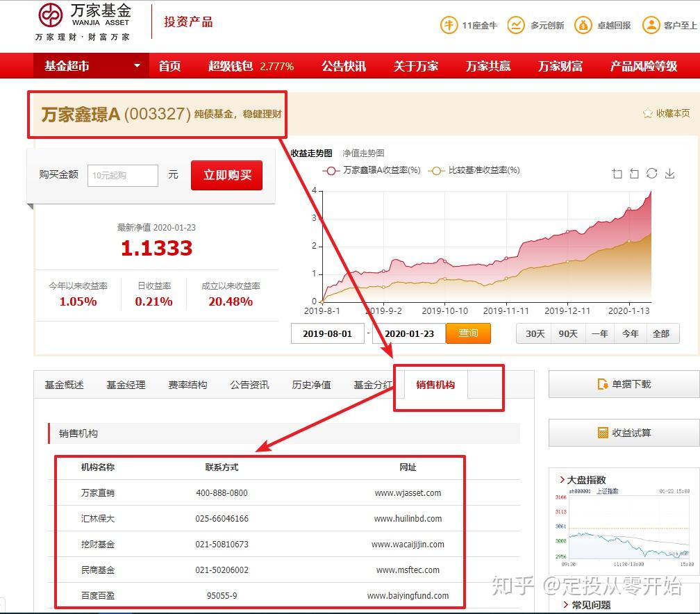Open 万家共赢 navigation item

tap(488, 66)
